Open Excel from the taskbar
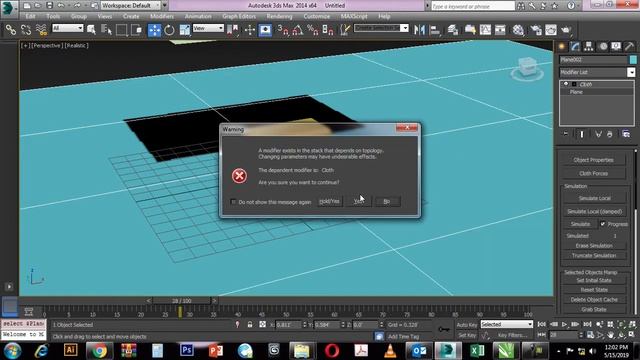The height and width of the screenshot is (360, 640). point(477,350)
